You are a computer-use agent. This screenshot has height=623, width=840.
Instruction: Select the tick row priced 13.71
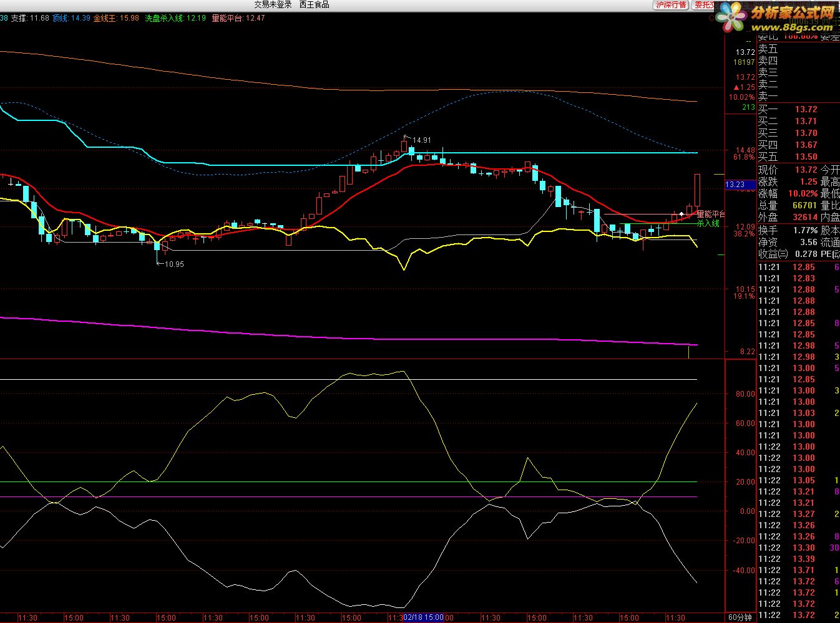[798, 570]
